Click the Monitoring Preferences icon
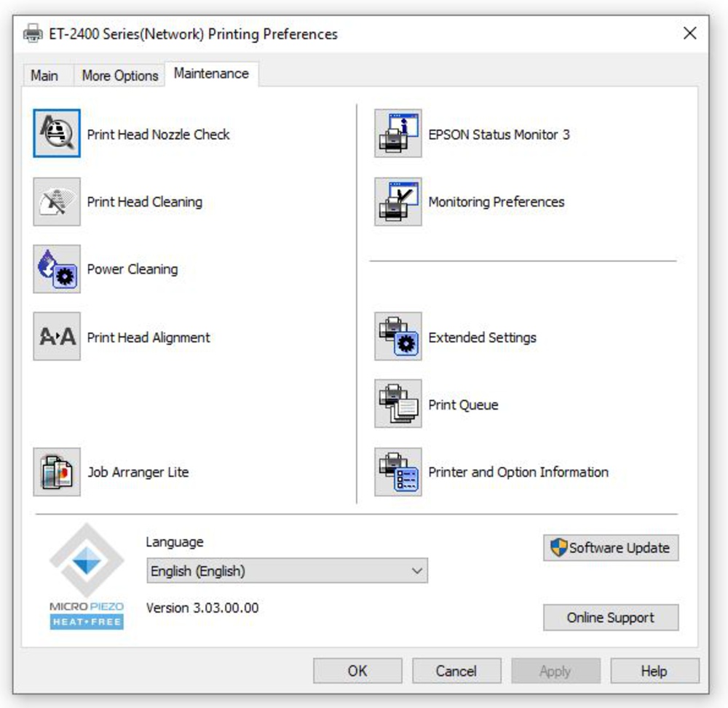 (x=398, y=202)
